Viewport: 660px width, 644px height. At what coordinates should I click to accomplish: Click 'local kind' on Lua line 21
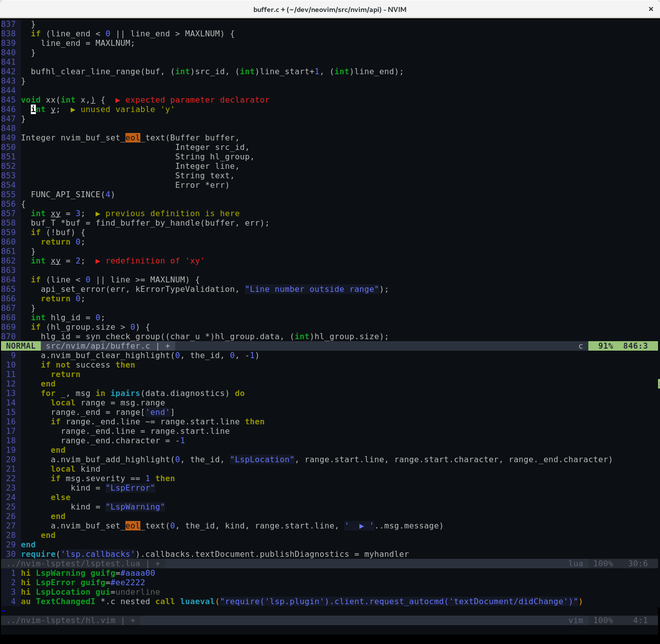[x=76, y=469]
